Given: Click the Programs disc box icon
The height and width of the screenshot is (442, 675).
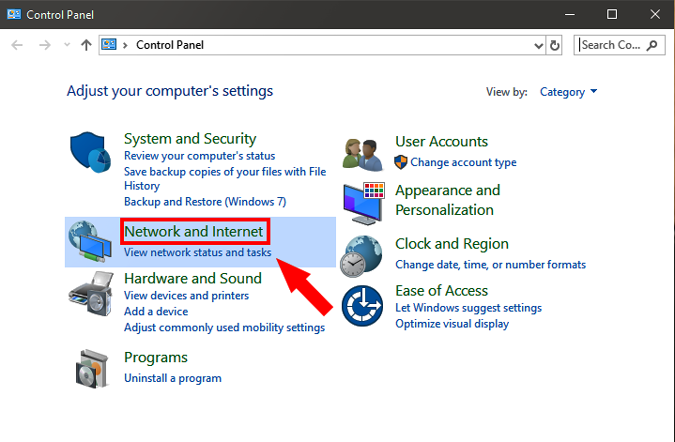Looking at the screenshot, I should coord(92,369).
